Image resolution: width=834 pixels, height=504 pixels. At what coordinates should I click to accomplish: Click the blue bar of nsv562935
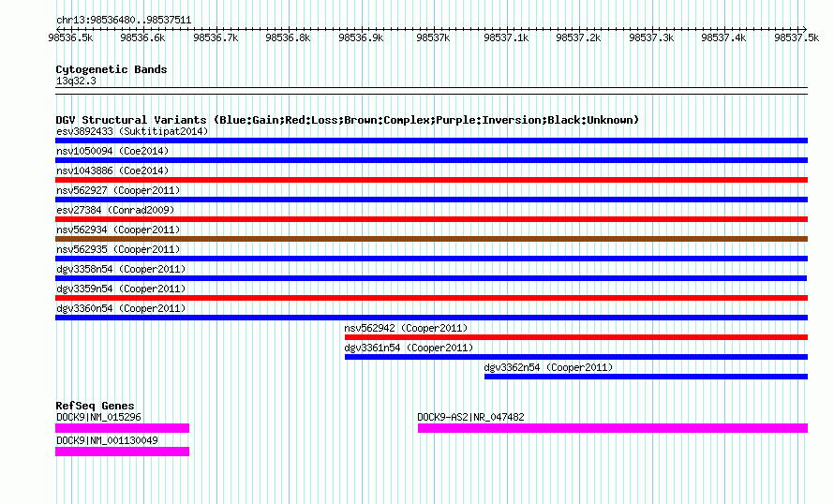click(x=431, y=259)
